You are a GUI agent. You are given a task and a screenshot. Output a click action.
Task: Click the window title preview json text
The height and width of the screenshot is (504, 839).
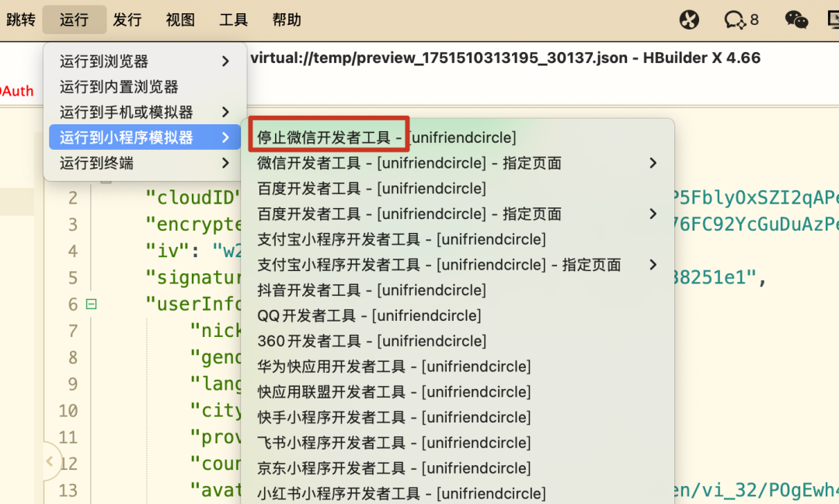click(x=505, y=57)
